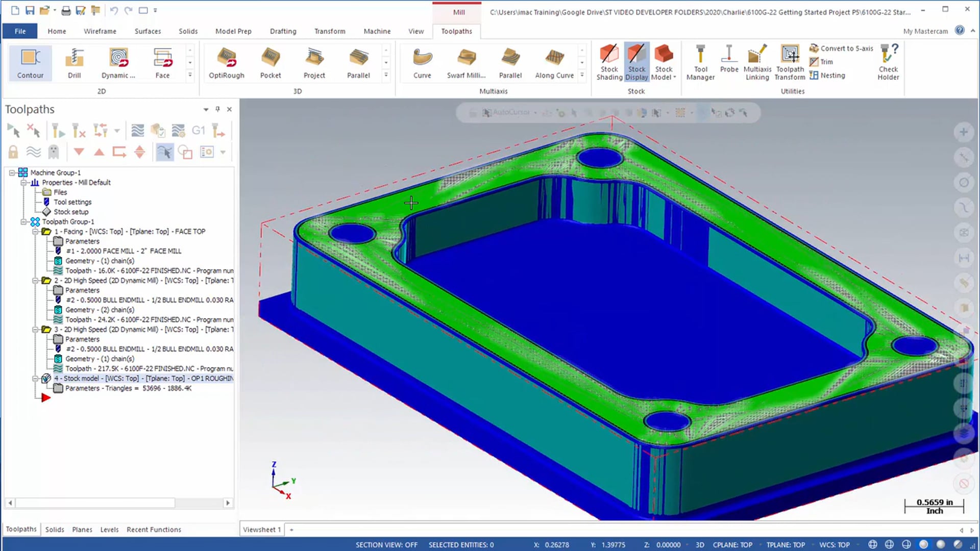The height and width of the screenshot is (551, 980).
Task: Regenerate all selected operations
Action: tap(58, 131)
